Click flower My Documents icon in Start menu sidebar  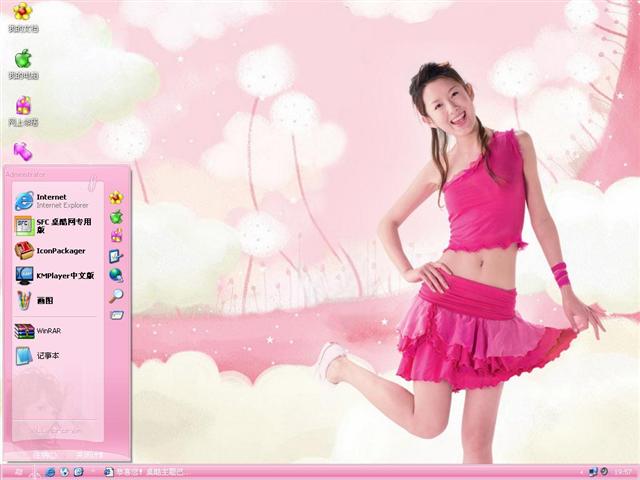pos(116,198)
